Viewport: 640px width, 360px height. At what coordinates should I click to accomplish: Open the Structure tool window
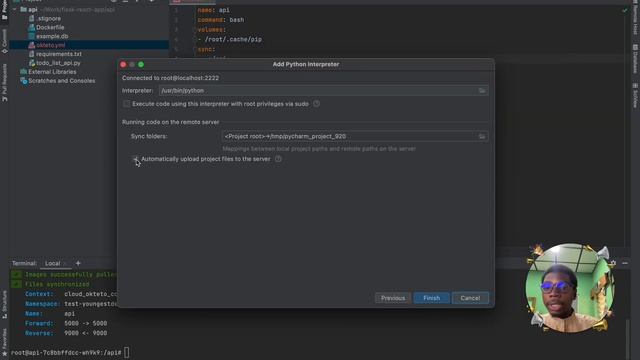(4, 305)
